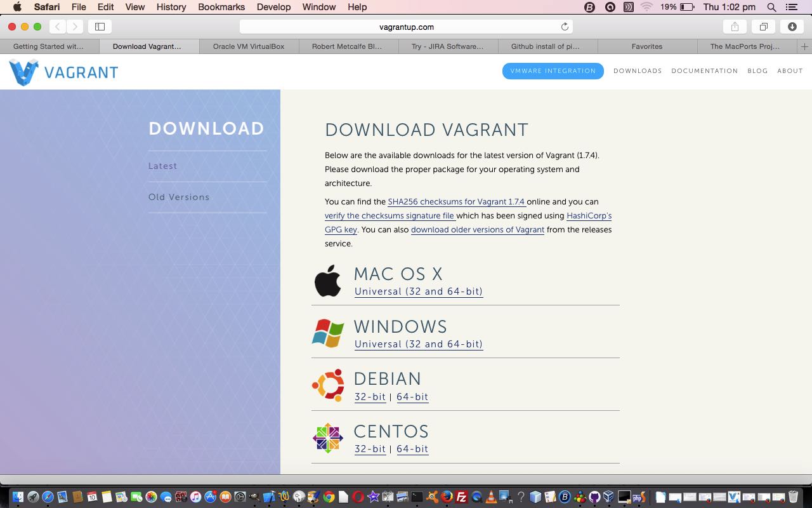Download CentOS 64-bit package
The image size is (812, 508).
(412, 449)
